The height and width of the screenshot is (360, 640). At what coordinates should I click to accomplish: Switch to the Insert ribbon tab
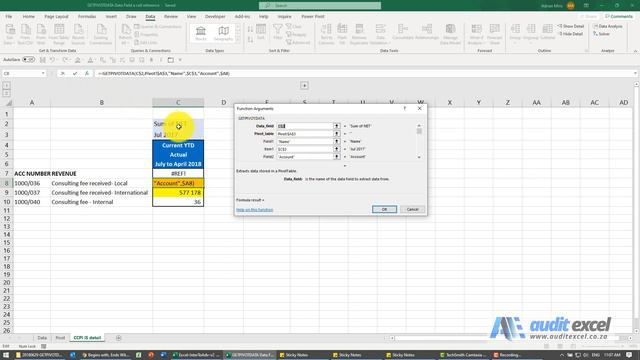(x=111, y=17)
